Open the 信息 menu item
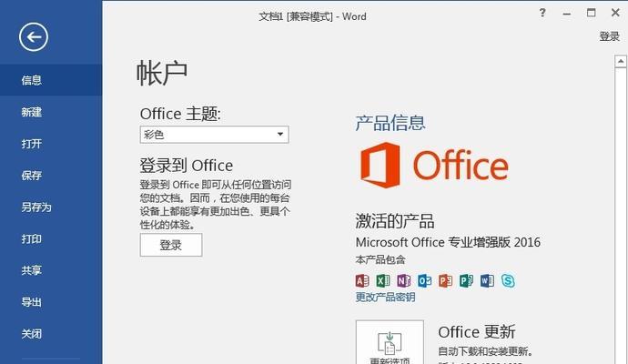Screen dimensions: 628x364 click(x=51, y=80)
